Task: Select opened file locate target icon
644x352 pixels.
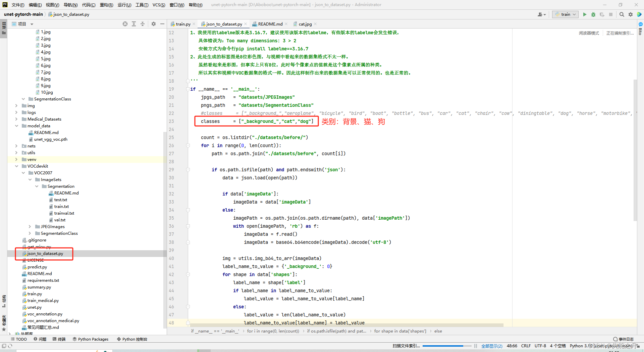Action: tap(125, 24)
